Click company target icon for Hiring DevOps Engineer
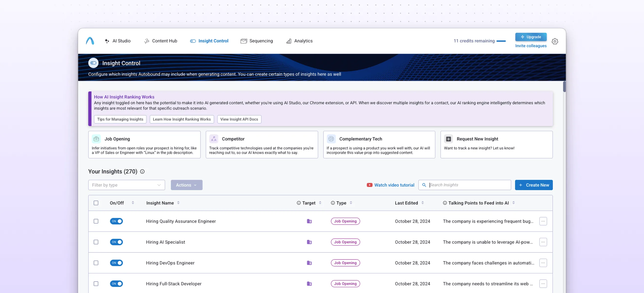The image size is (644, 293). 309,263
